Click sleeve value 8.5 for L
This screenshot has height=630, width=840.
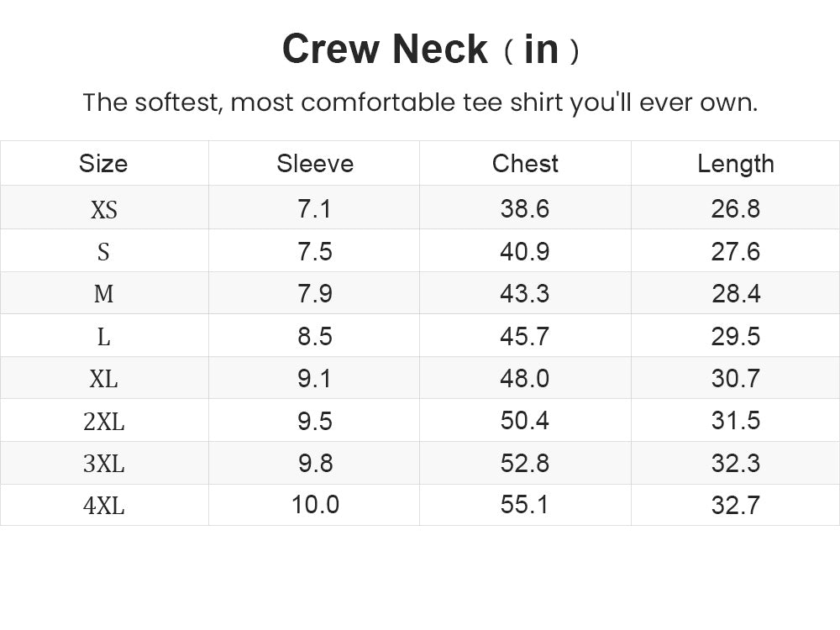[315, 336]
